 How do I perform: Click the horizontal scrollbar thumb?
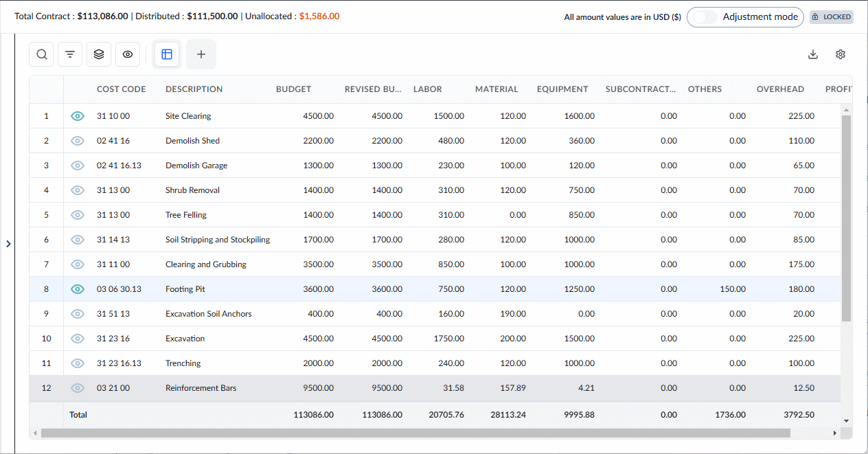tap(415, 433)
